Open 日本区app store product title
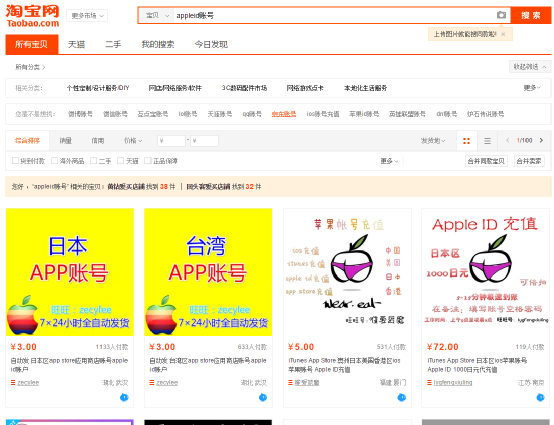 click(69, 365)
